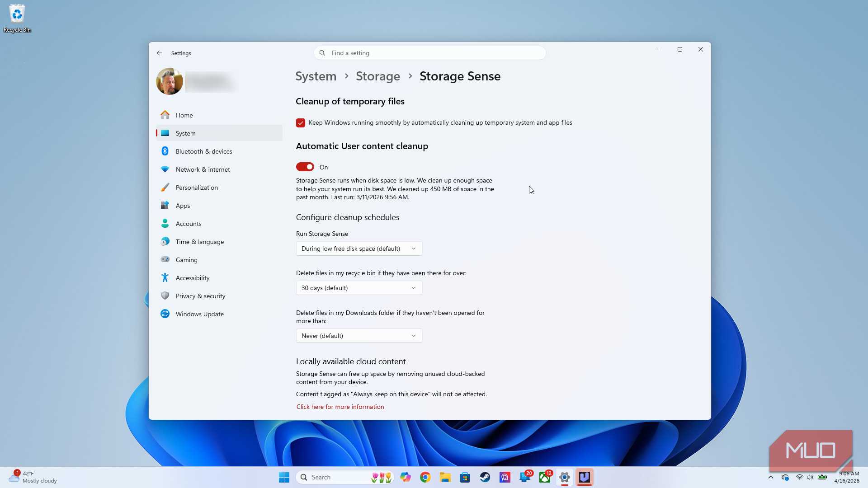Image resolution: width=868 pixels, height=488 pixels.
Task: Open the Windows Start menu
Action: click(x=284, y=477)
